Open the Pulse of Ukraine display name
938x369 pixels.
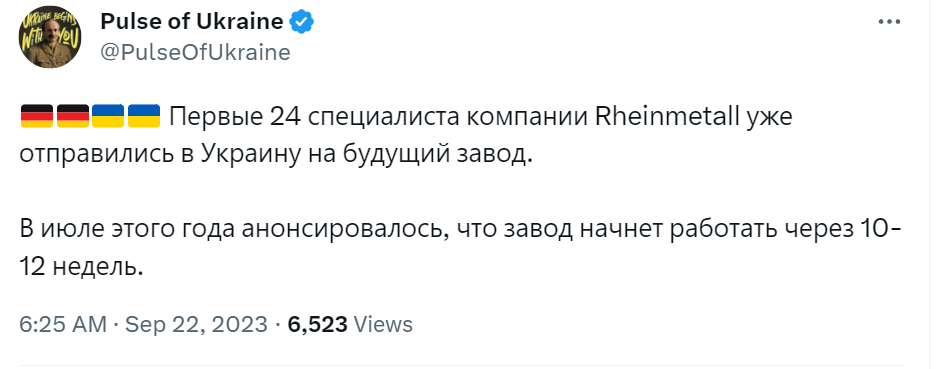192,22
